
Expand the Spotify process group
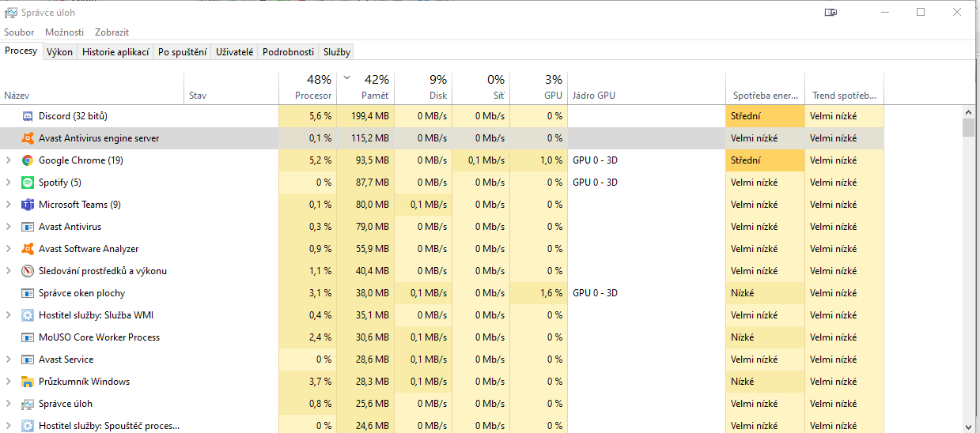8,183
